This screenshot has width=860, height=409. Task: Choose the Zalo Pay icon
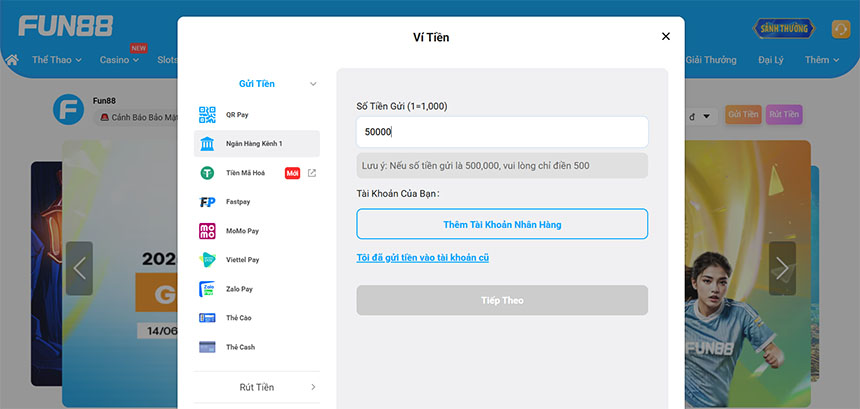(207, 289)
